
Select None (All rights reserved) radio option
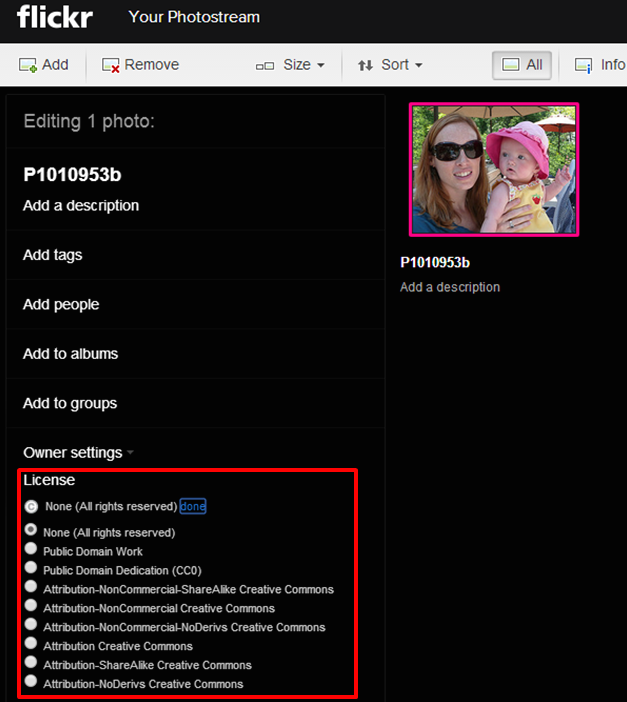30,530
